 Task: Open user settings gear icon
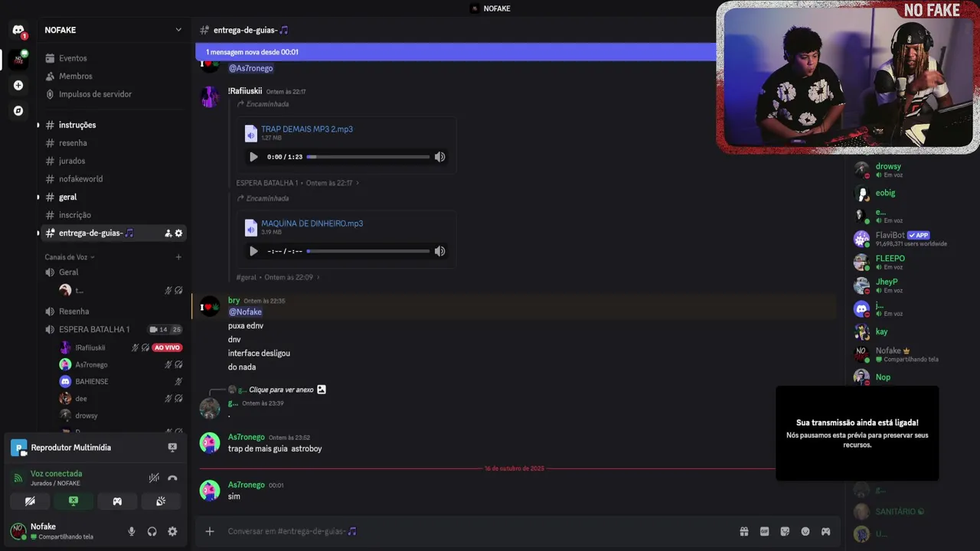click(172, 531)
